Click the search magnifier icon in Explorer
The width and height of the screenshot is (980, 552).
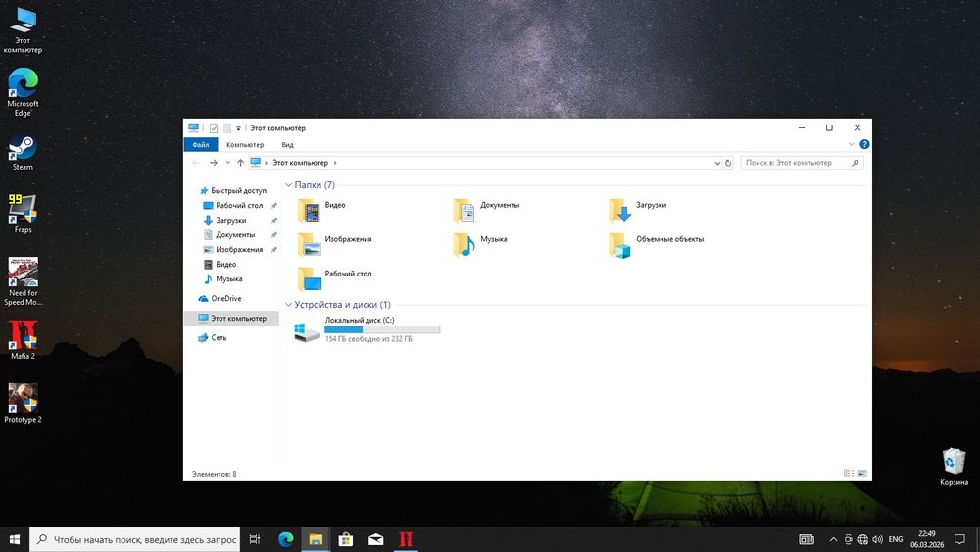pyautogui.click(x=855, y=163)
